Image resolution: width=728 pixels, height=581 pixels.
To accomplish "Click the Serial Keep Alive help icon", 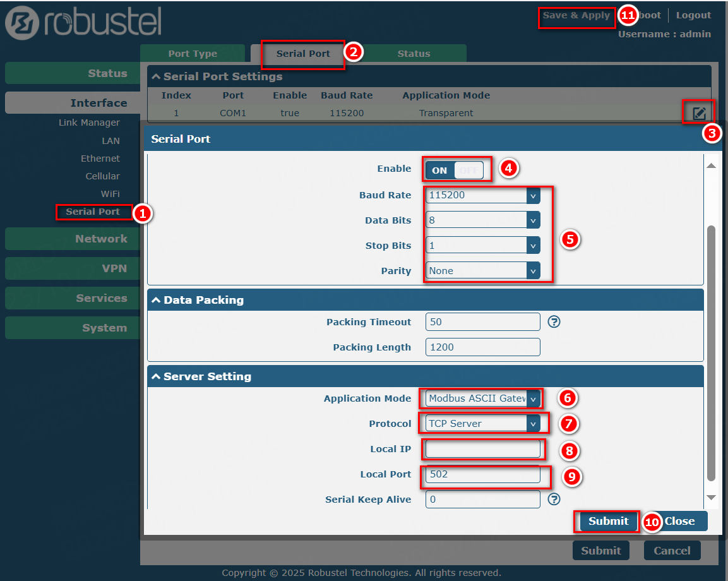I will pyautogui.click(x=554, y=500).
